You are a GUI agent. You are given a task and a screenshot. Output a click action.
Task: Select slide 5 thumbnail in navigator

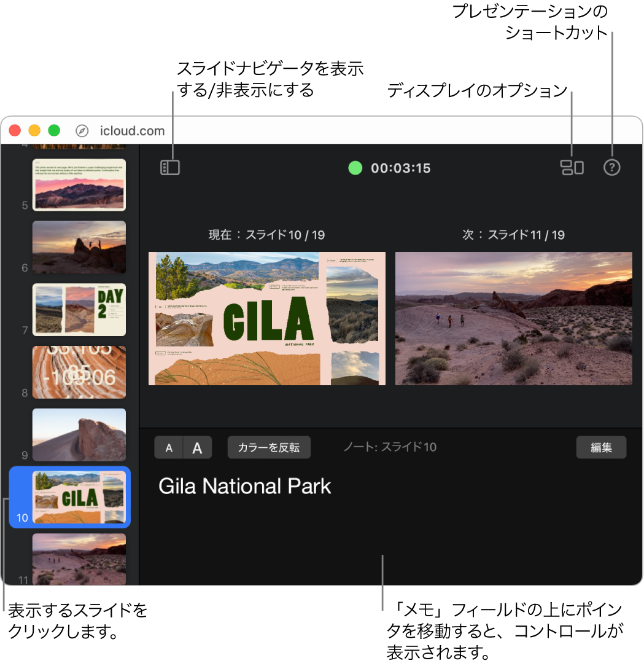[x=79, y=185]
